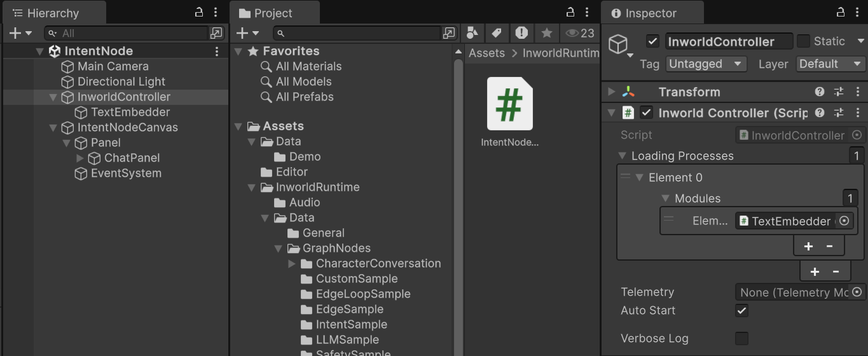Collapse the GraphNodes folder
The image size is (868, 356).
tap(279, 249)
